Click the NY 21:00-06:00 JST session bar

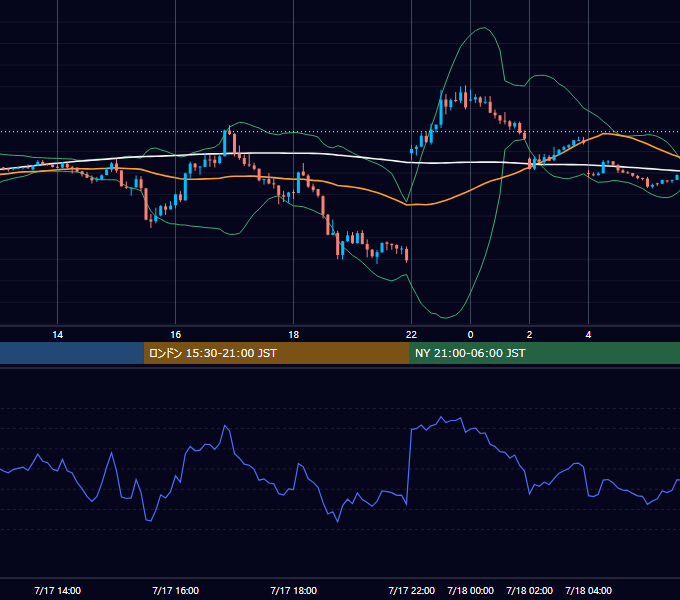click(544, 353)
